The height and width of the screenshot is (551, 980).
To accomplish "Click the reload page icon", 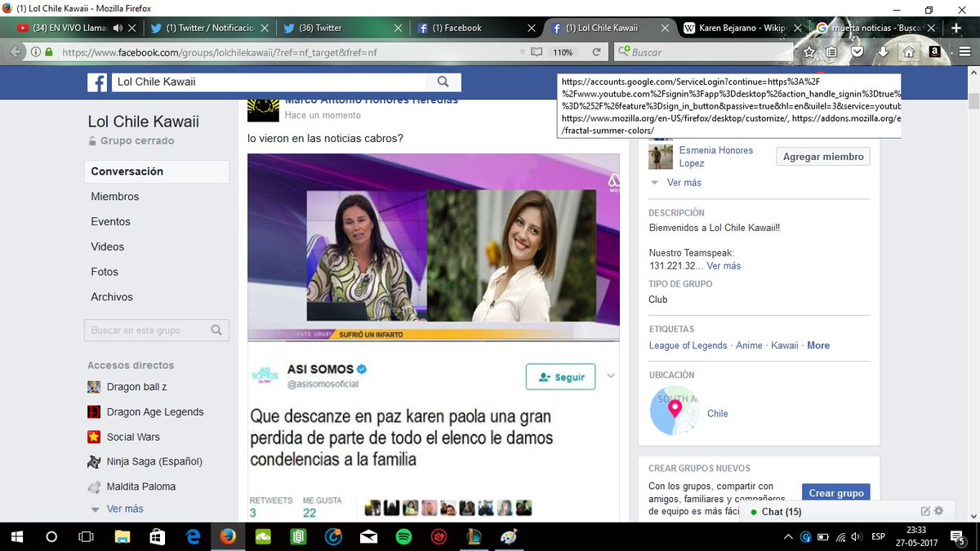I will click(x=597, y=52).
